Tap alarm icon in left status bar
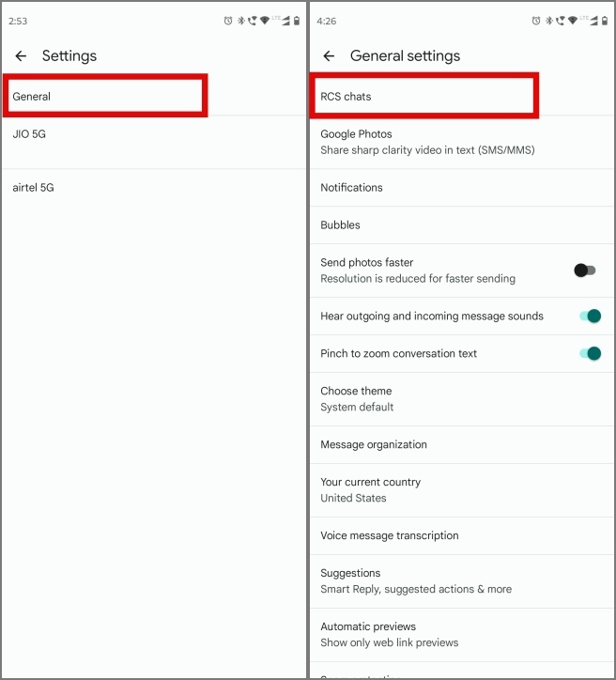This screenshot has width=616, height=680. point(228,21)
